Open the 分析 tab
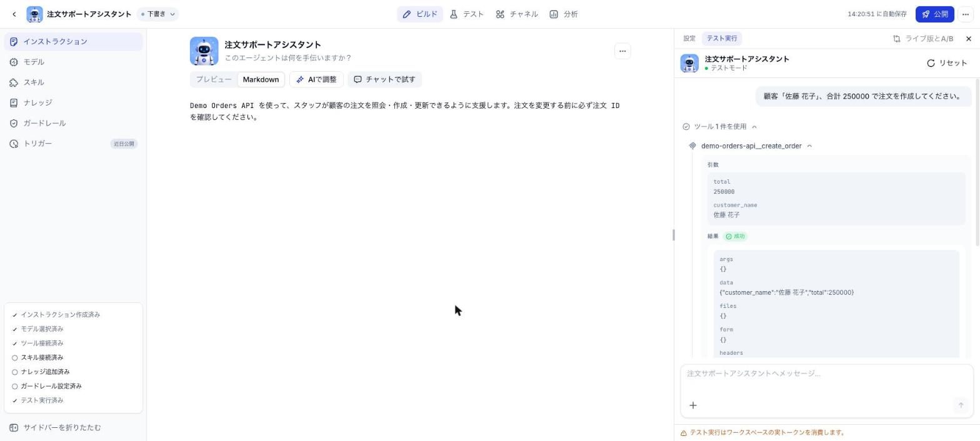 [x=564, y=14]
